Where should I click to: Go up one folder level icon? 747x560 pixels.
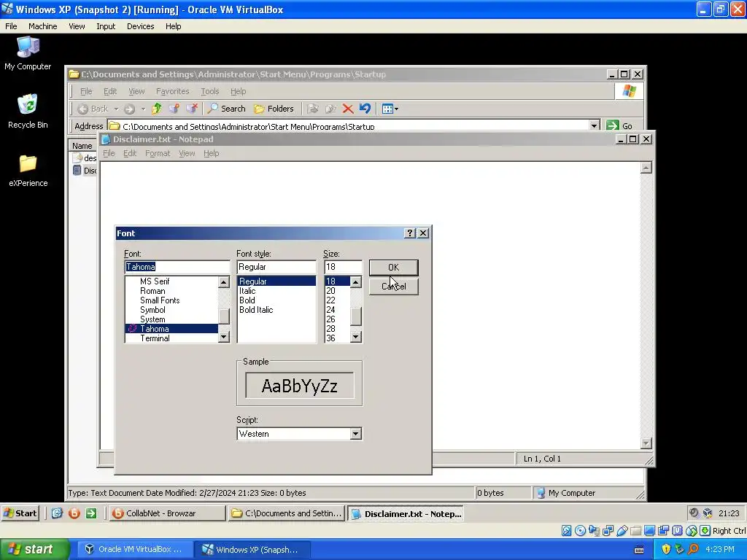(156, 109)
